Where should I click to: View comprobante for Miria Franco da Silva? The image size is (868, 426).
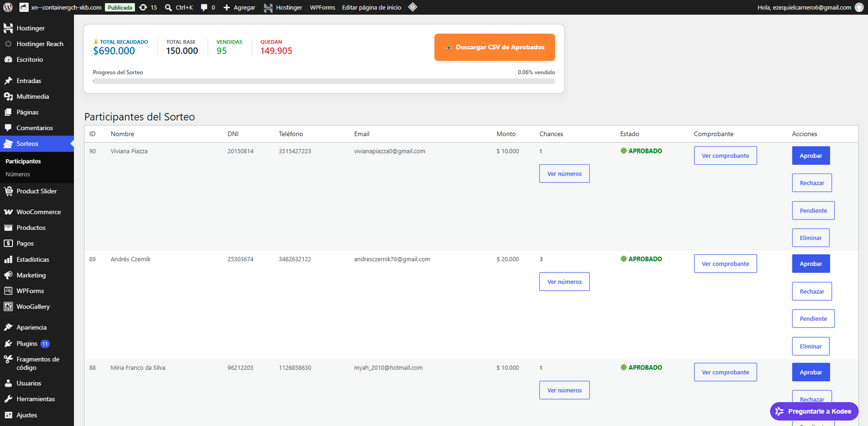pos(725,372)
